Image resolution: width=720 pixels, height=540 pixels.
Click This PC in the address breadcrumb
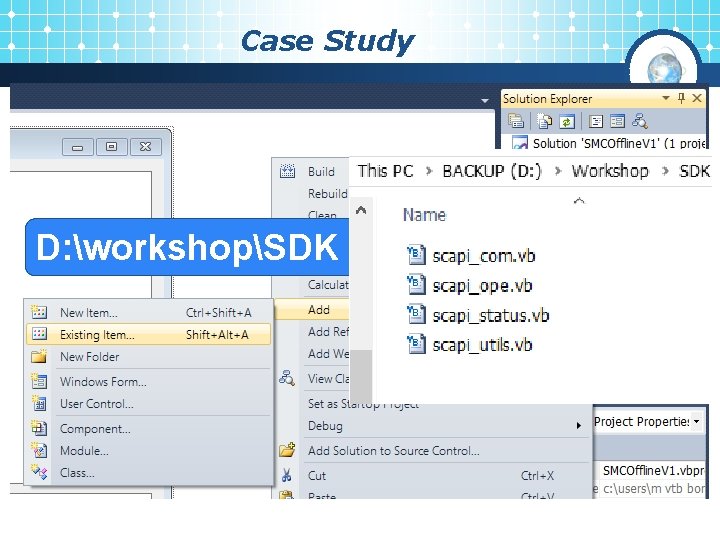(x=385, y=171)
